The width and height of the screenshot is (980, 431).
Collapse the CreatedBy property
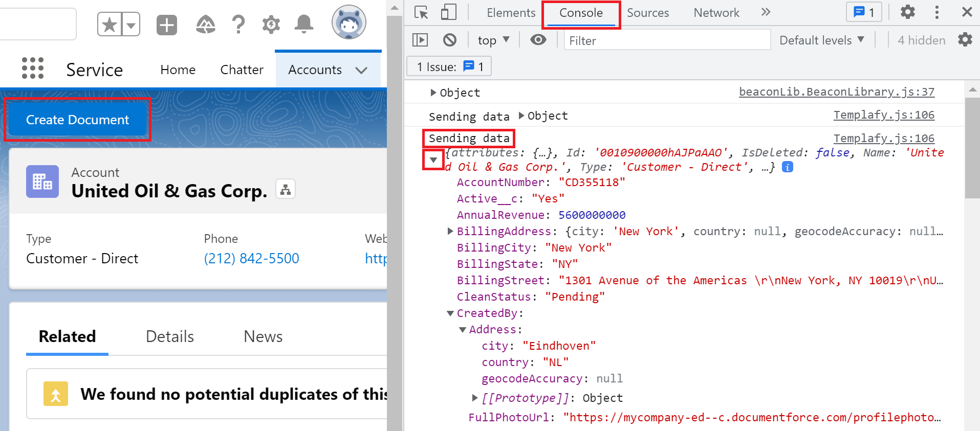click(x=450, y=313)
